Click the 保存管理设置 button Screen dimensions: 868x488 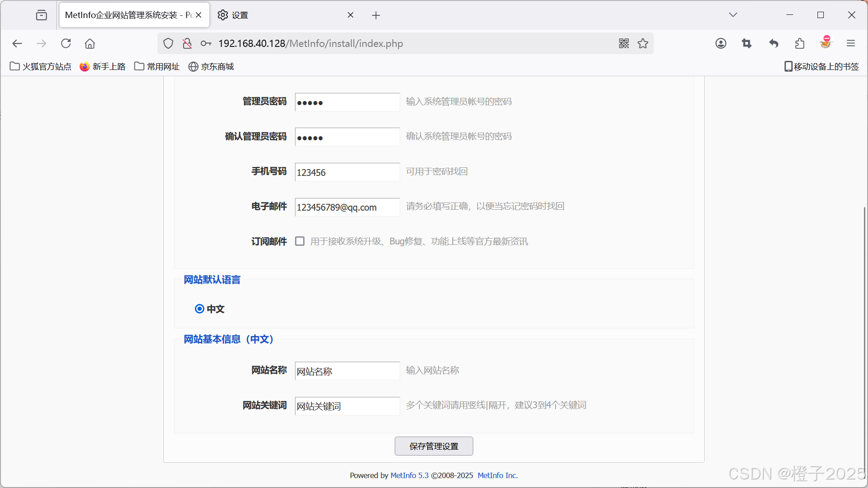pos(434,446)
